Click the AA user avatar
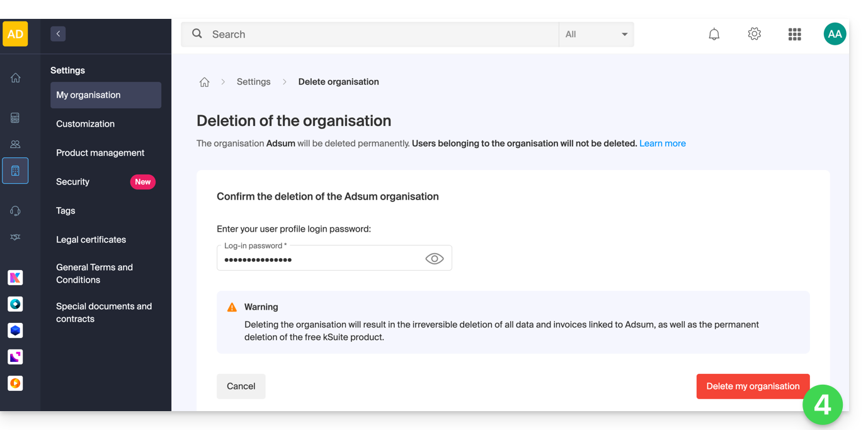This screenshot has width=868, height=430. (835, 35)
